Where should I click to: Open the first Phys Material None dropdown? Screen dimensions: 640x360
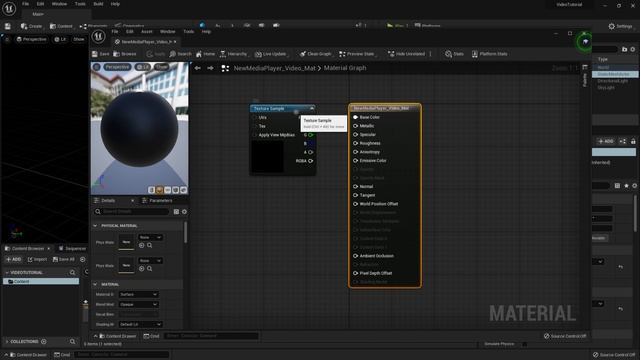(x=150, y=237)
